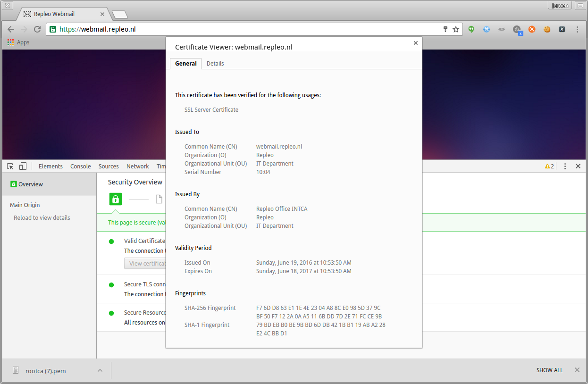This screenshot has height=384, width=588.
Task: Open the Console panel in DevTools
Action: 81,166
